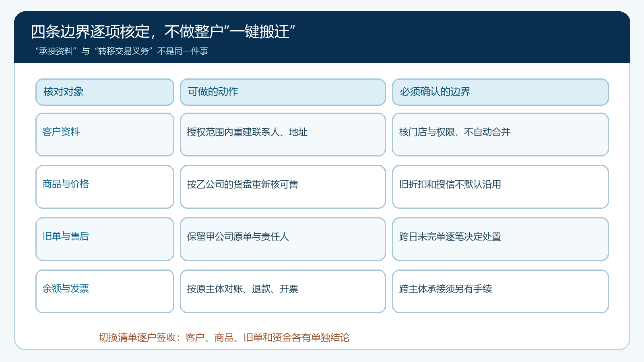Click the cell 授权范围内重建联系人、地址
644x362 pixels.
[x=283, y=134]
